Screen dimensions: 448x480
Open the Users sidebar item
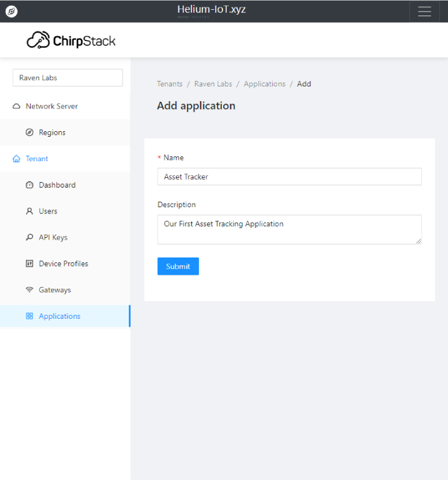(x=65, y=211)
